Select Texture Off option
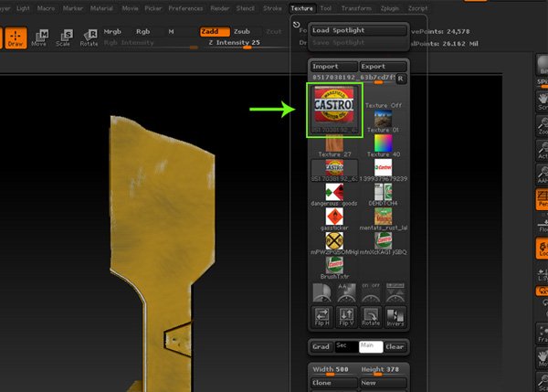548x392 pixels. 384,105
